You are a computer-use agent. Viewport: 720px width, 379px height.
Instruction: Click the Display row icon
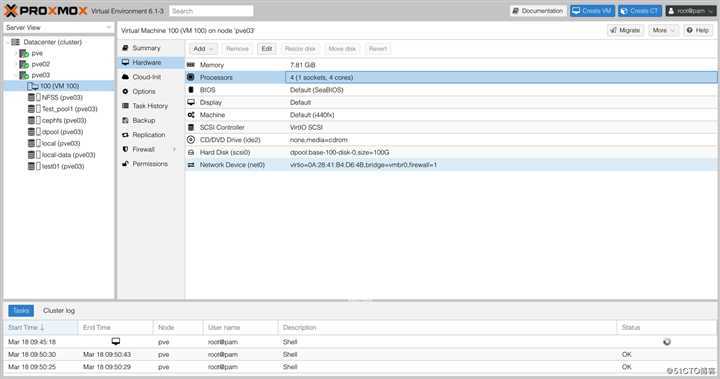(x=191, y=102)
